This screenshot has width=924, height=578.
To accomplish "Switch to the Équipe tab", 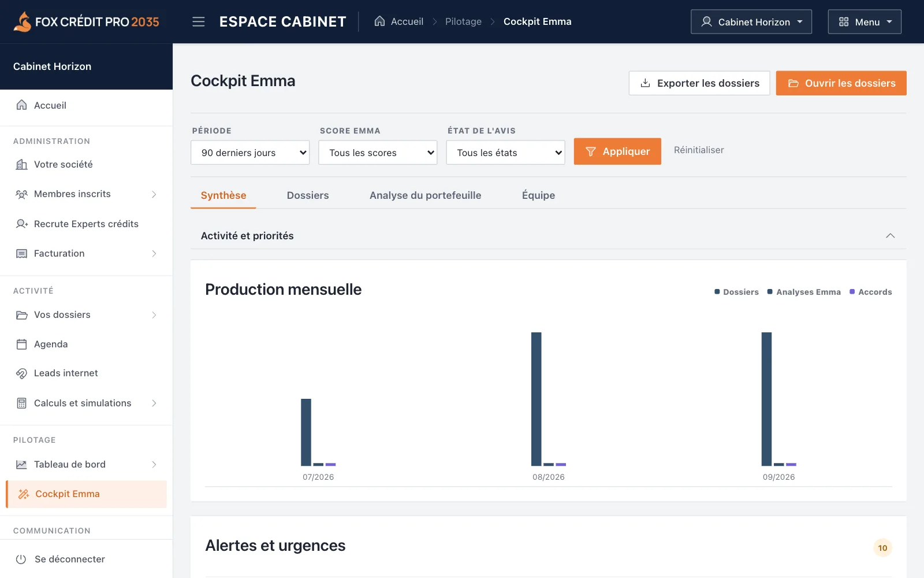I will [x=538, y=195].
